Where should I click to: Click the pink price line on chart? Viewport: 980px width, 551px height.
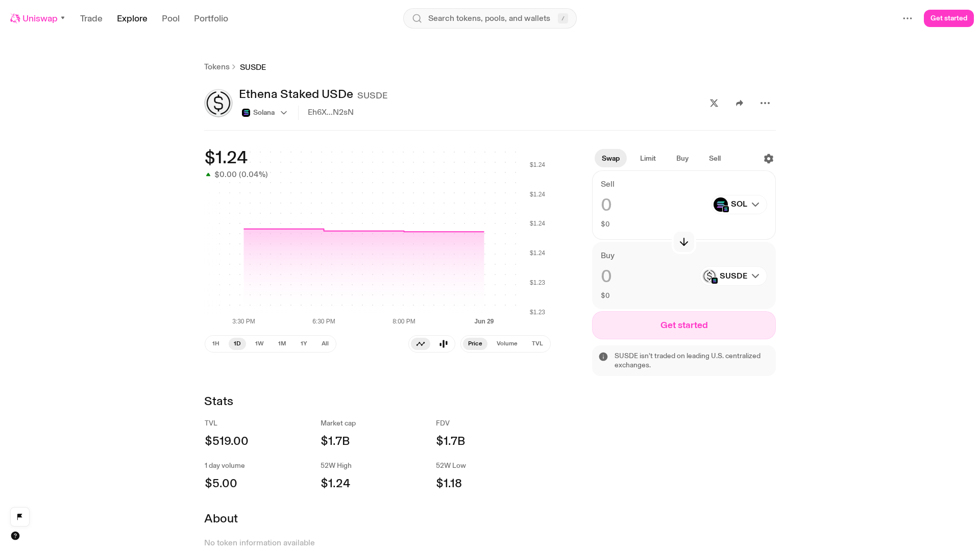[x=363, y=231]
